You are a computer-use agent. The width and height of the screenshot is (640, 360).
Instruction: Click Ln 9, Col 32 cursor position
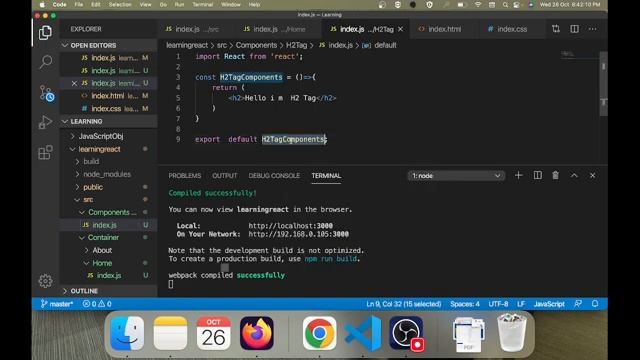click(404, 304)
